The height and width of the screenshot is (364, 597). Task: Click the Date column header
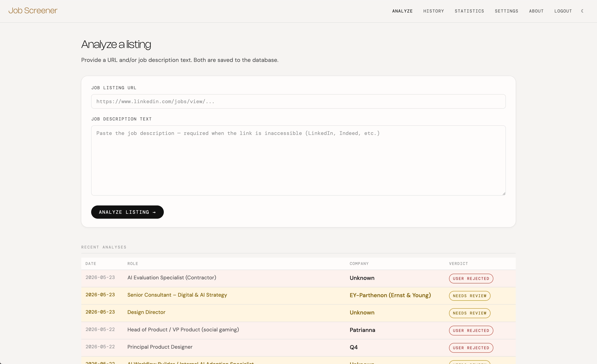coord(91,263)
